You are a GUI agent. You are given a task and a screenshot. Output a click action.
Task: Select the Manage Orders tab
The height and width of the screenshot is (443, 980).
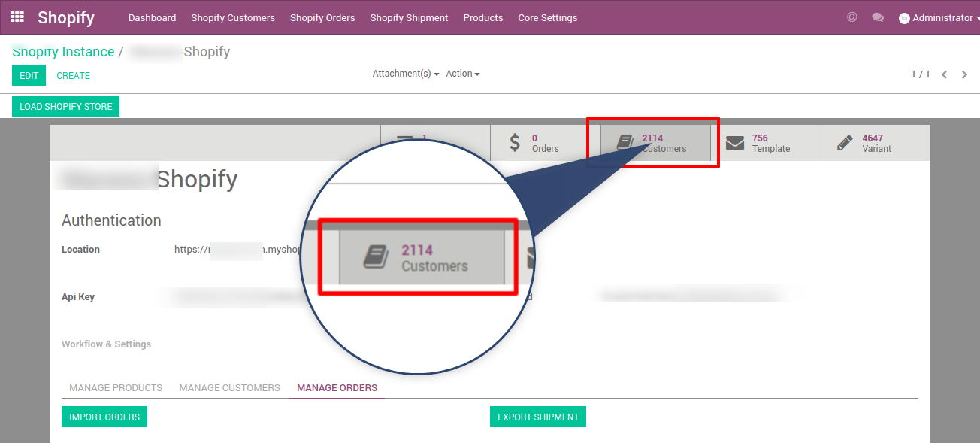[337, 388]
